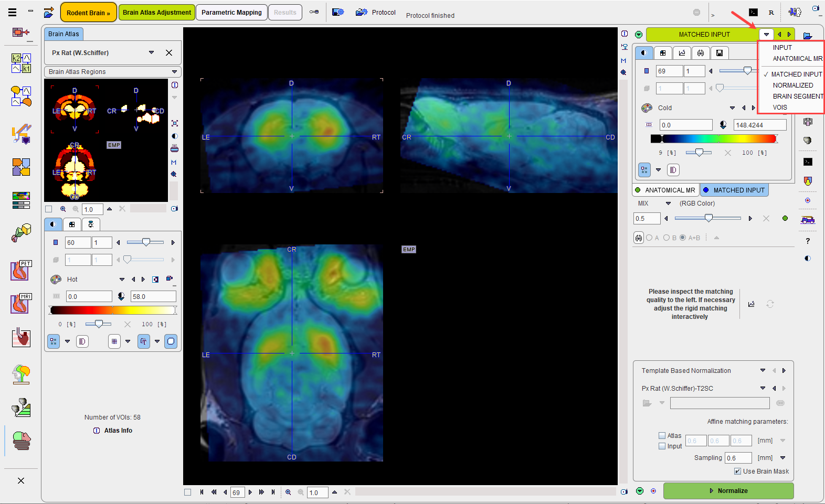This screenshot has height=504, width=825.
Task: Open the terminal console icon in top toolbar
Action: pyautogui.click(x=753, y=13)
